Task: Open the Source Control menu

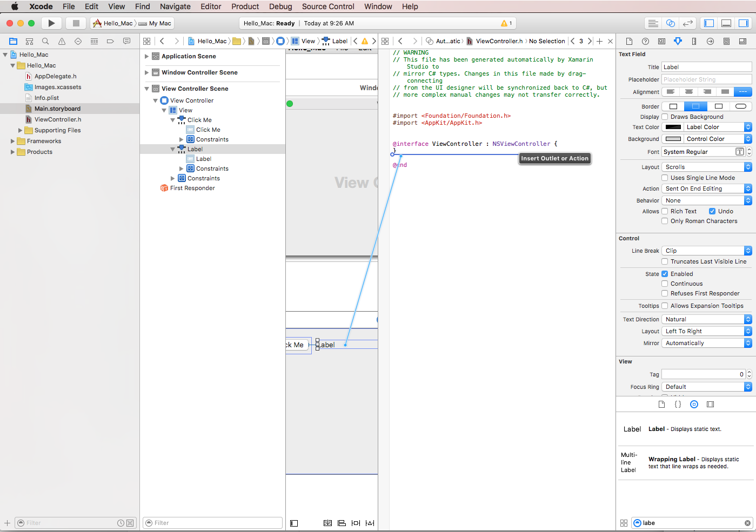Action: point(328,6)
